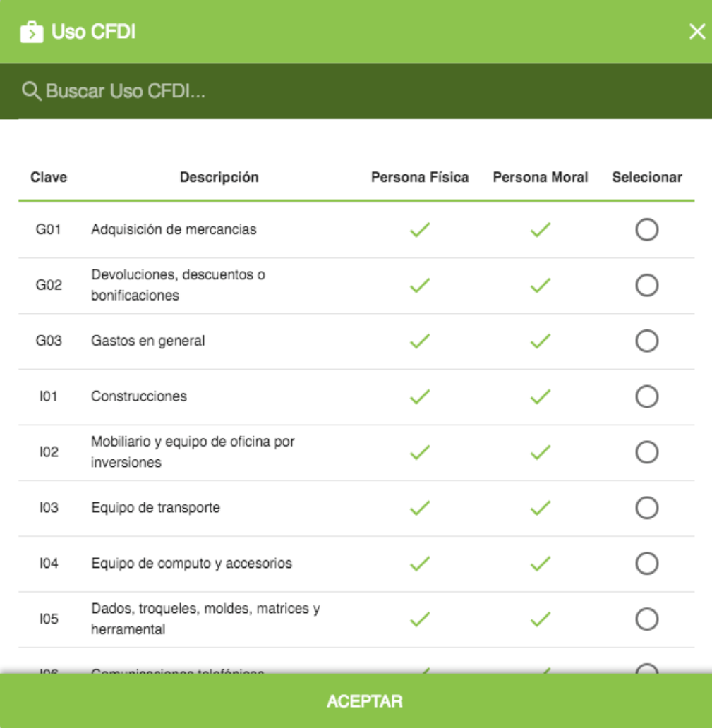Click the Gastos en general row text

[147, 341]
